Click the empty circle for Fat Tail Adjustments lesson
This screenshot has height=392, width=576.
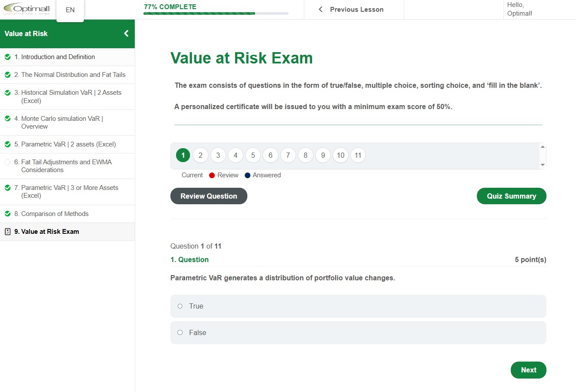coord(7,162)
